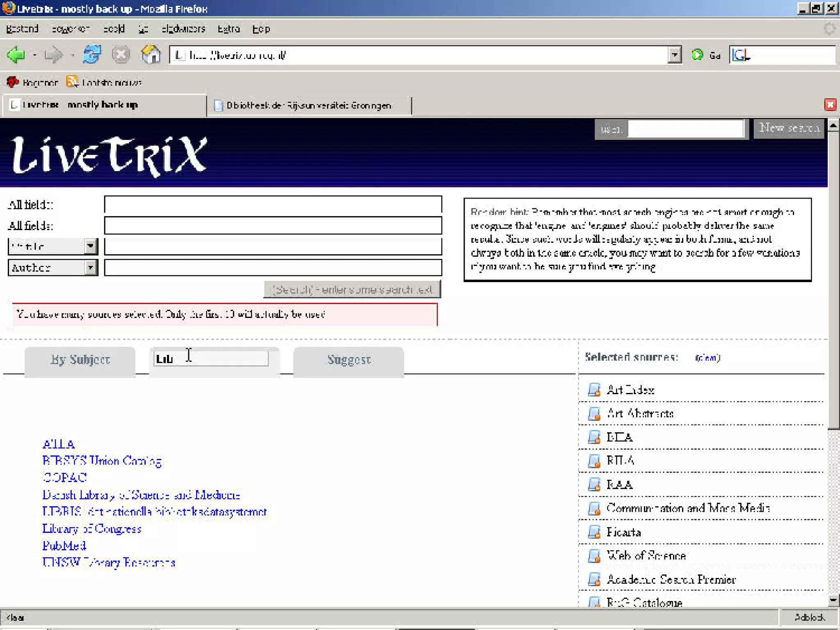This screenshot has width=840, height=630.
Task: Click the Picarta source icon
Action: [x=594, y=532]
